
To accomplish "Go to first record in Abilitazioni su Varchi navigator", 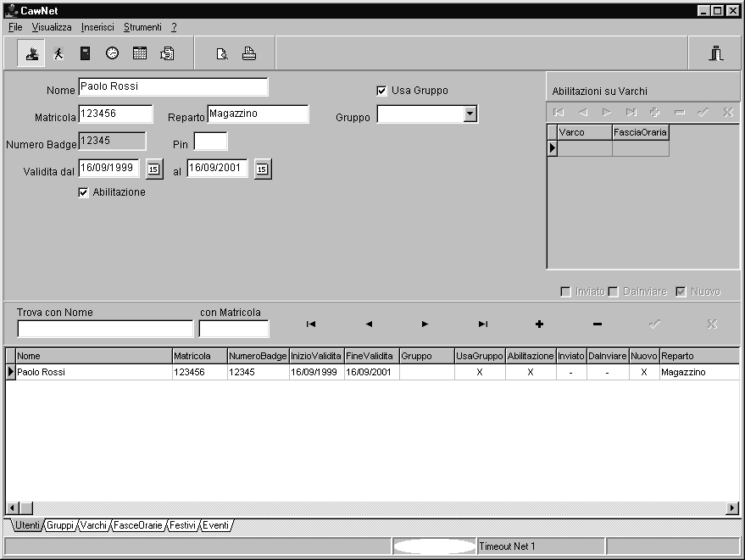I will [x=559, y=113].
